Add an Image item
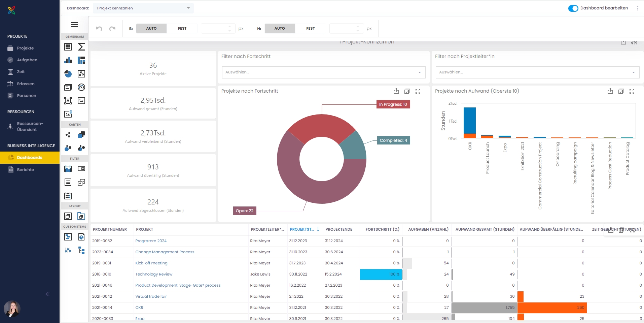Viewport: 644px width, 323px height. pos(81,101)
